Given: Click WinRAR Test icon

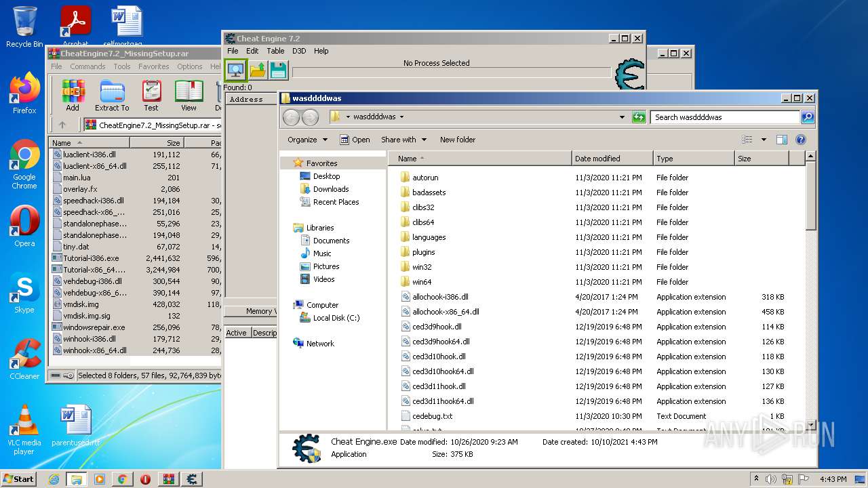Looking at the screenshot, I should [x=151, y=95].
